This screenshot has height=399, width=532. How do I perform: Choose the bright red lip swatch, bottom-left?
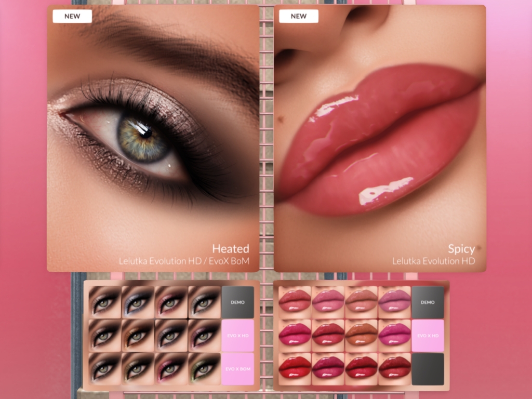click(x=295, y=368)
